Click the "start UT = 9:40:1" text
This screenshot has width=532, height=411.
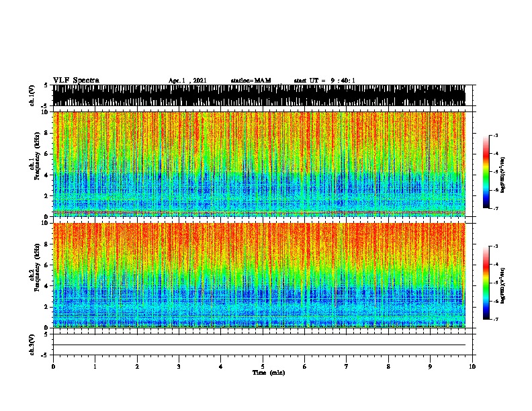324,81
